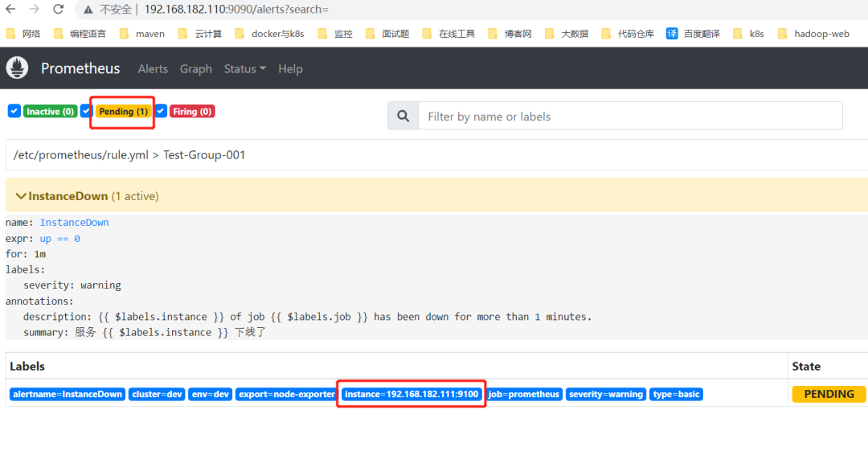868x451 pixels.
Task: Click the Labels column header
Action: click(27, 367)
